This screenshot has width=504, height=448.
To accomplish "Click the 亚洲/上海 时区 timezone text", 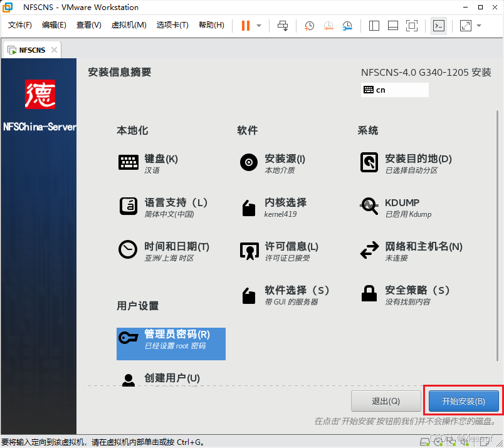I will pos(169,258).
